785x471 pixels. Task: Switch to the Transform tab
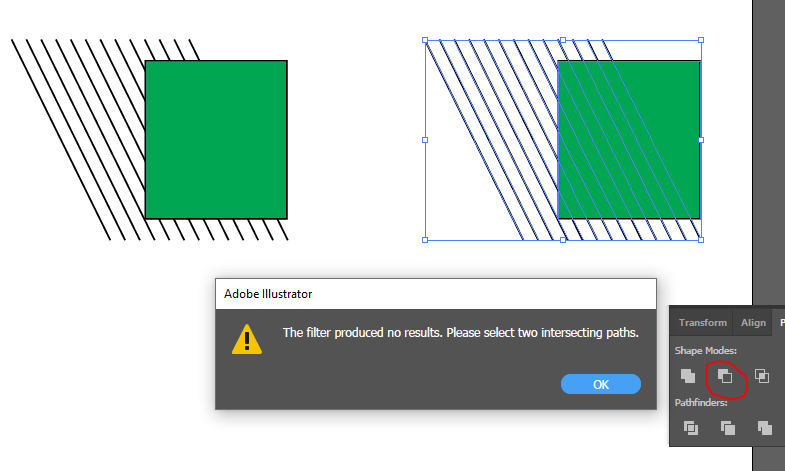[702, 322]
